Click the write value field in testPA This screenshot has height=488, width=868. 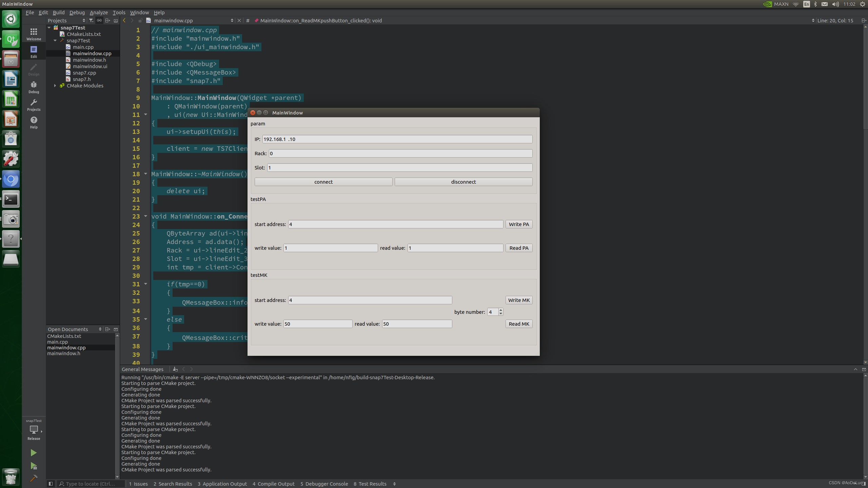click(x=330, y=248)
